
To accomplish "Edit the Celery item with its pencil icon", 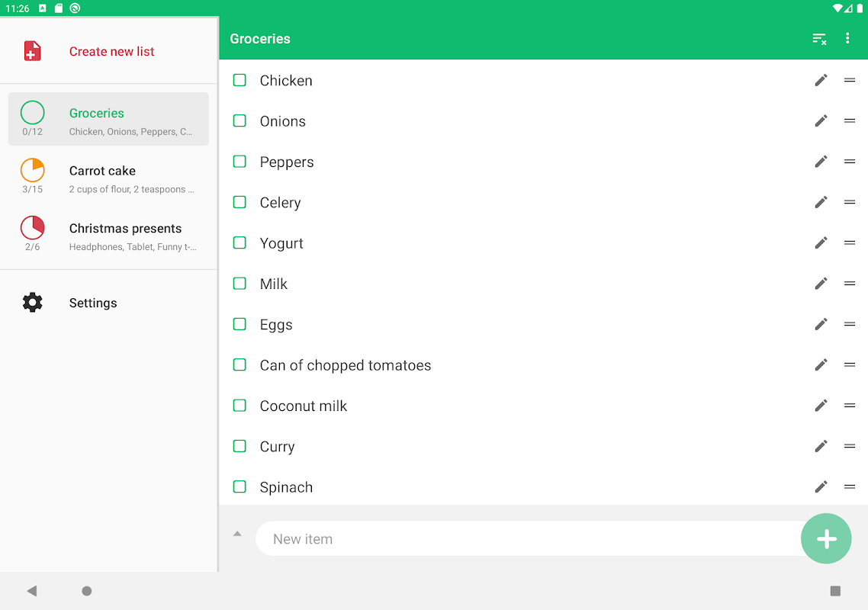I will pos(821,202).
